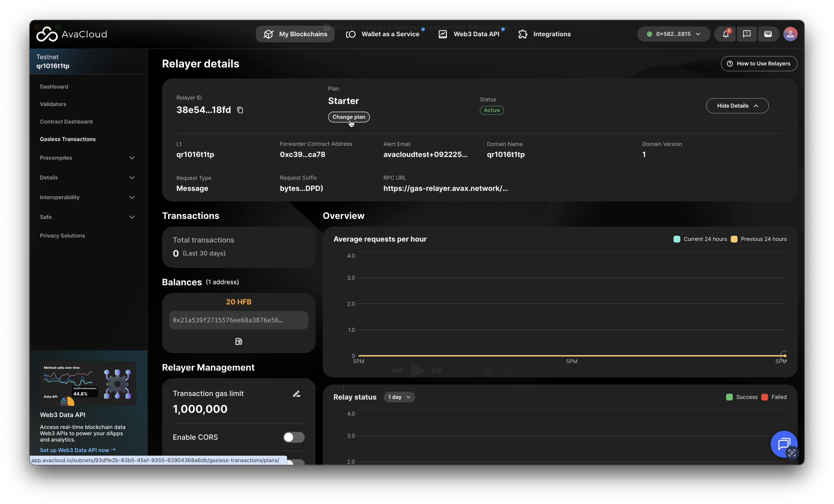The width and height of the screenshot is (834, 504).
Task: Click the relayer balance address field
Action: (238, 320)
